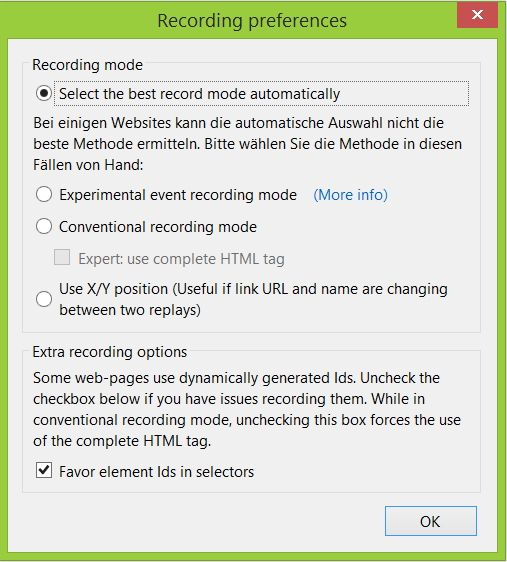Click the 'Select the best record mode automatically' label
507x562 pixels.
point(200,94)
